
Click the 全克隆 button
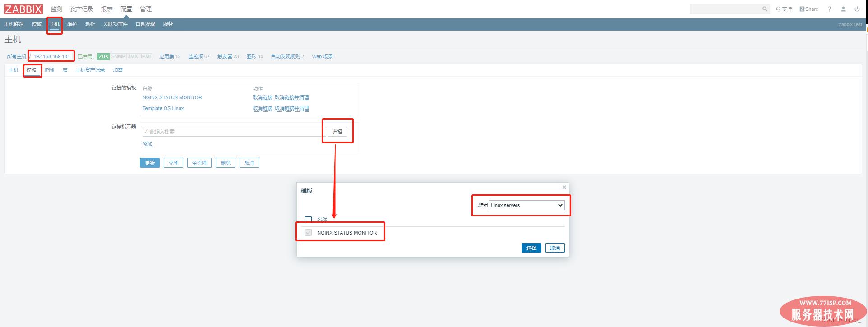[x=199, y=163]
